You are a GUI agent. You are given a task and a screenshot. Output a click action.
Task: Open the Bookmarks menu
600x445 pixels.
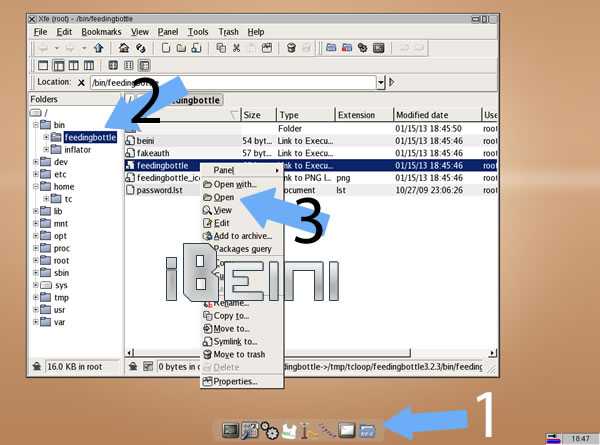tap(103, 32)
